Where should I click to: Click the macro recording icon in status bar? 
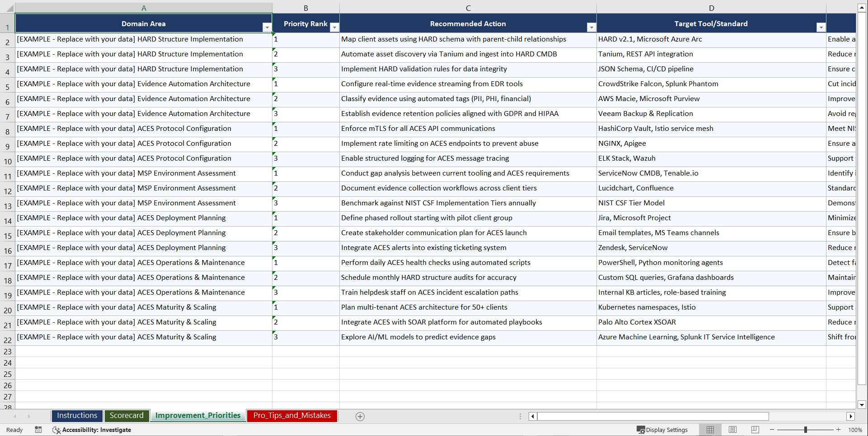point(38,430)
